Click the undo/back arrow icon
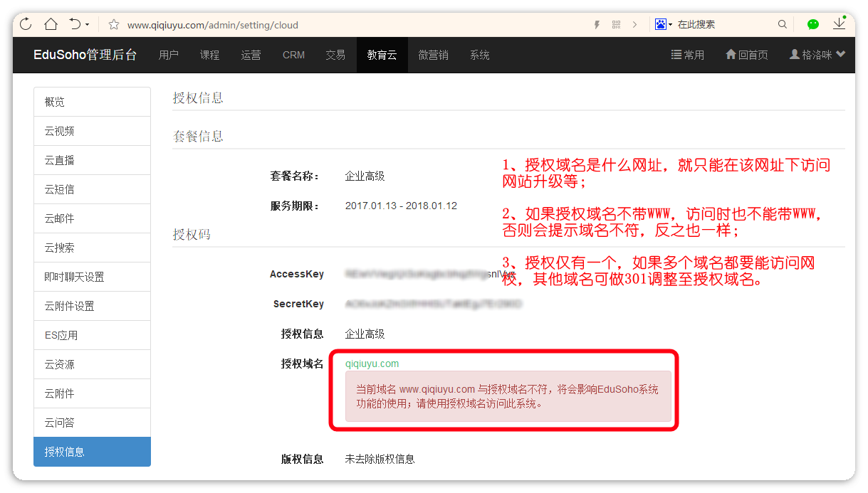Viewport: 868px width, 493px height. 75,24
